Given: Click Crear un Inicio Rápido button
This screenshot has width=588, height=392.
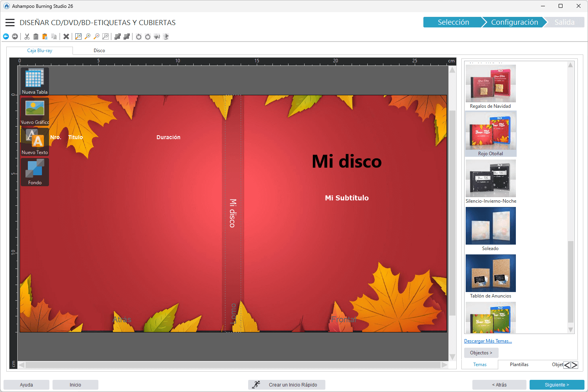Looking at the screenshot, I should [287, 385].
